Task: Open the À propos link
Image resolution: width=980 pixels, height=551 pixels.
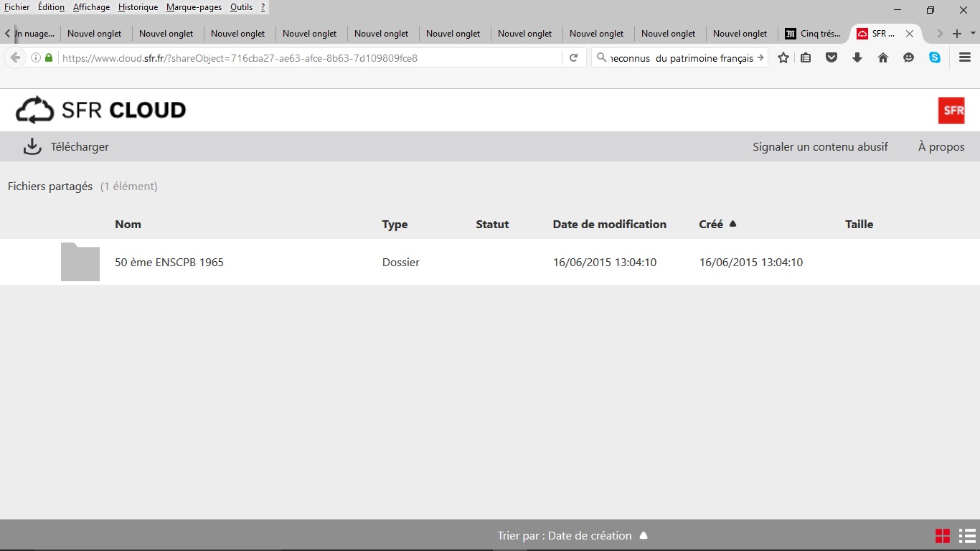Action: coord(941,146)
